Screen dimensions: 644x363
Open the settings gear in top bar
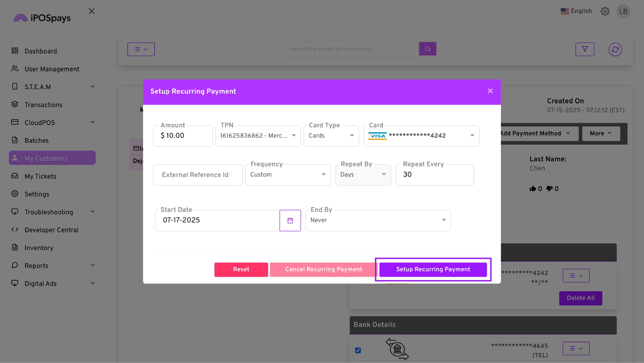coord(605,11)
